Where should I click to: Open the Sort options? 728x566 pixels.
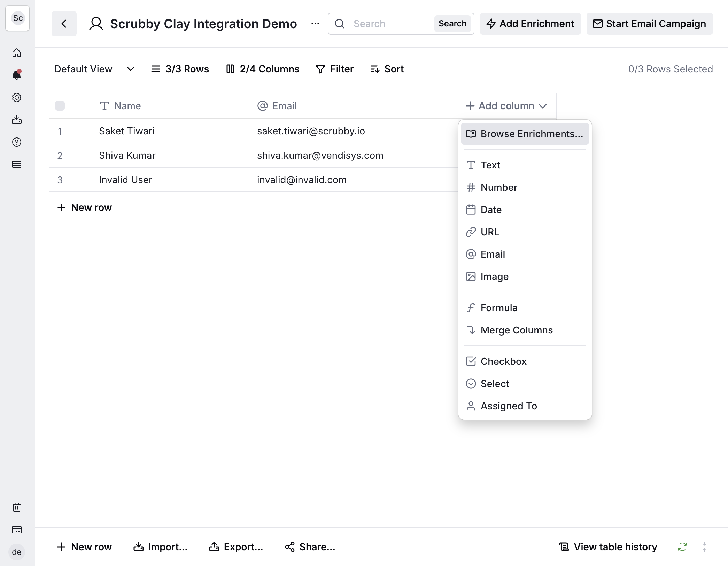coord(387,69)
